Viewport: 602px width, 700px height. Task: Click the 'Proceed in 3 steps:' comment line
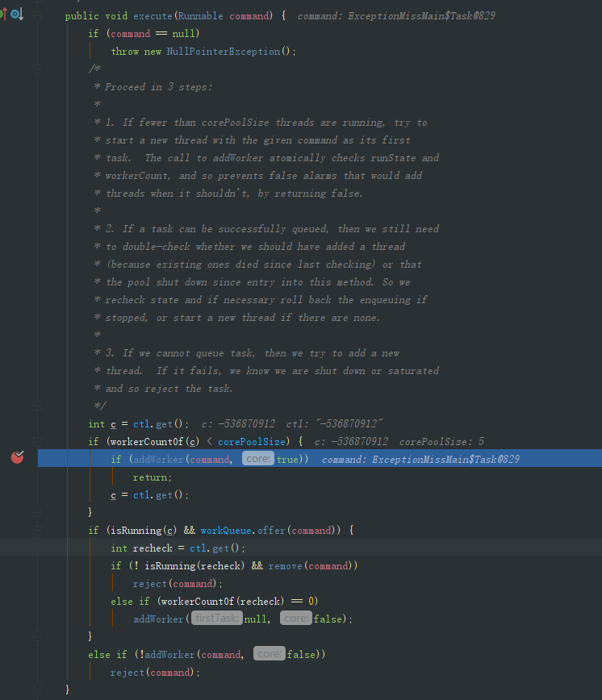153,87
